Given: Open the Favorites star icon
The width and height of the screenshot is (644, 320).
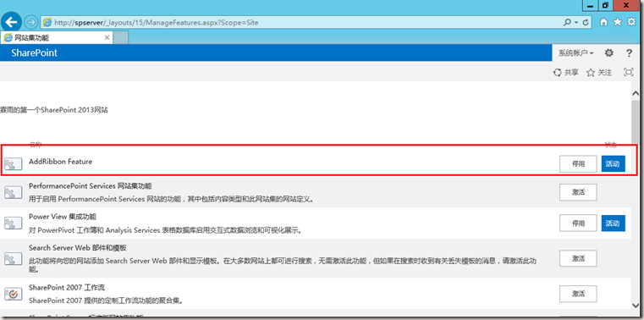Looking at the screenshot, I should [x=617, y=22].
